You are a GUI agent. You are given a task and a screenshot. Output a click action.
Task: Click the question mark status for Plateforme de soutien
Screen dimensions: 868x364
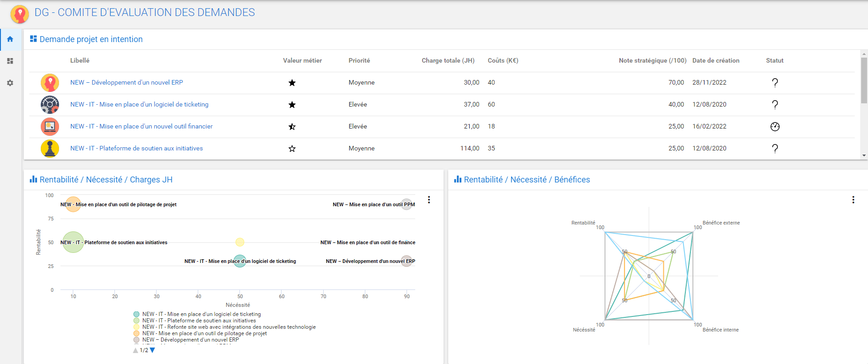point(775,149)
